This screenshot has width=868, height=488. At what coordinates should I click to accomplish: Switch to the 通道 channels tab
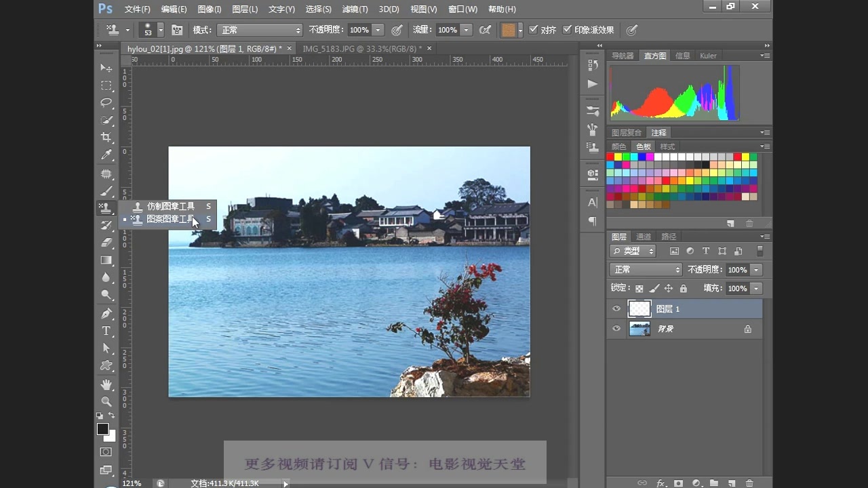tap(644, 237)
